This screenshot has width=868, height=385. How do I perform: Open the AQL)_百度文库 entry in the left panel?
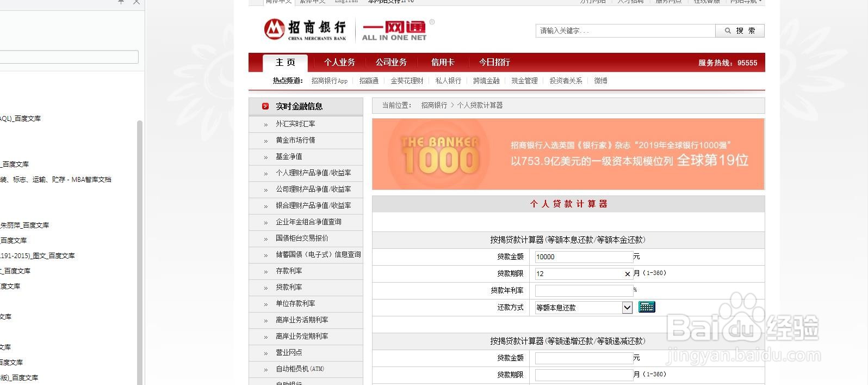20,119
